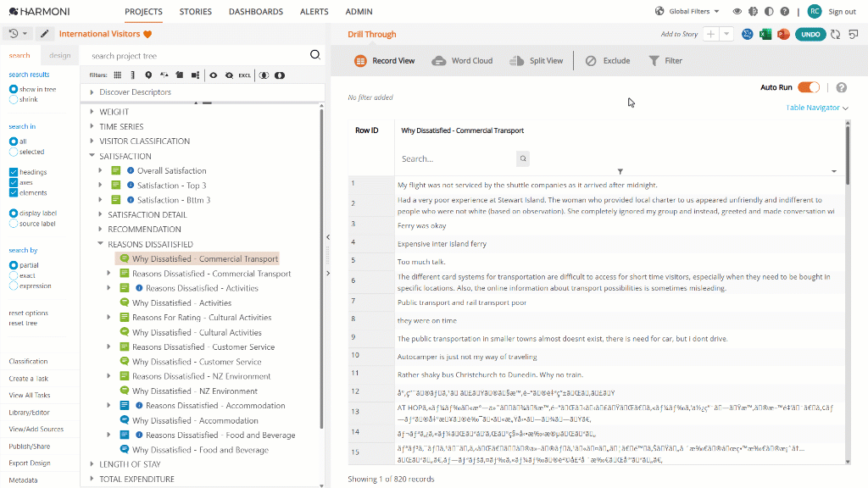Go to the PROJECTS menu
The width and height of the screenshot is (868, 488).
[143, 12]
